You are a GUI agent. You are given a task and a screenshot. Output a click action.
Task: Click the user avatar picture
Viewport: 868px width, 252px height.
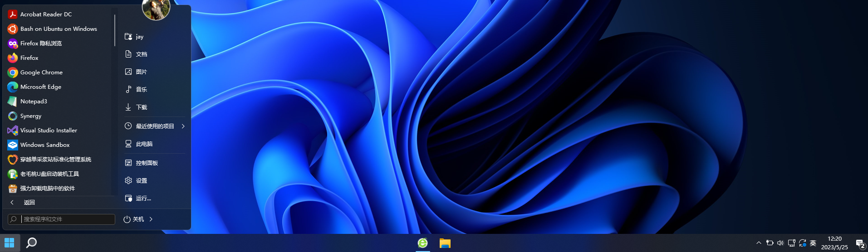coord(156,8)
